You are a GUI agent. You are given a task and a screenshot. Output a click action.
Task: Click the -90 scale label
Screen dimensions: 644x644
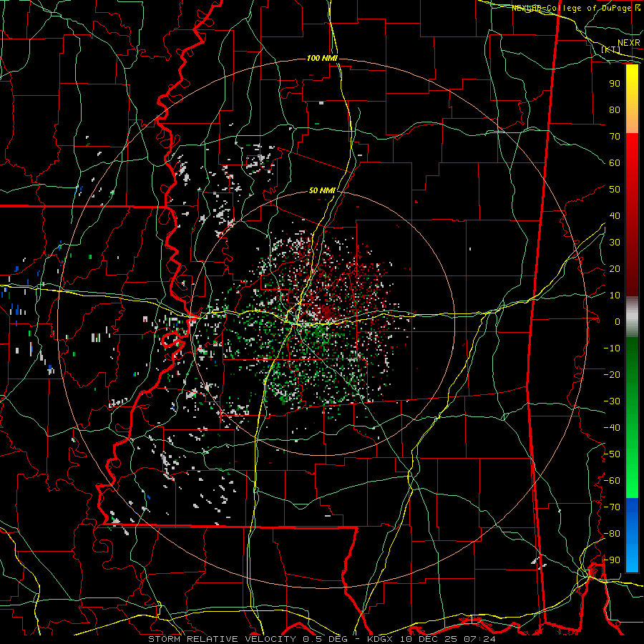[612, 560]
